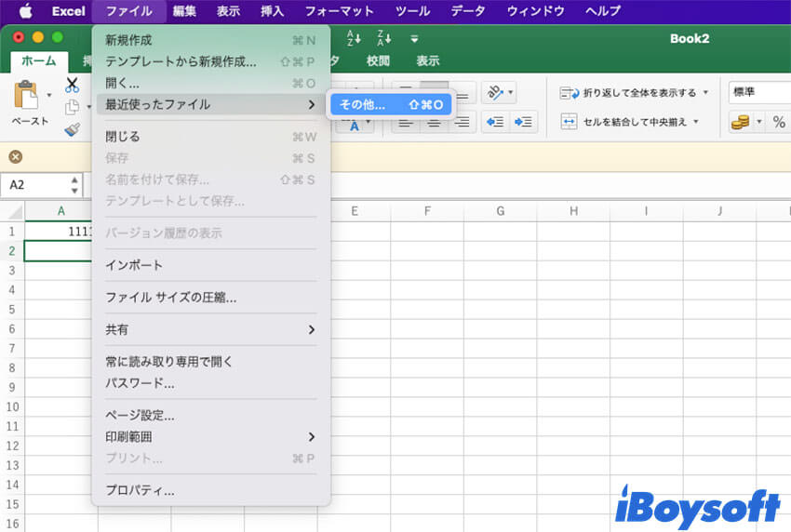The image size is (791, 532).
Task: Open the Apple menu
Action: [x=26, y=11]
